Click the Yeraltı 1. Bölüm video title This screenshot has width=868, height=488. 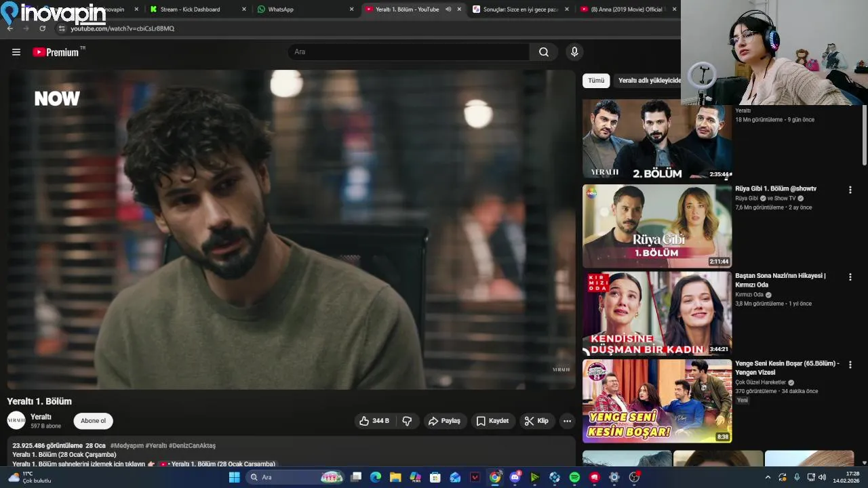pos(39,401)
